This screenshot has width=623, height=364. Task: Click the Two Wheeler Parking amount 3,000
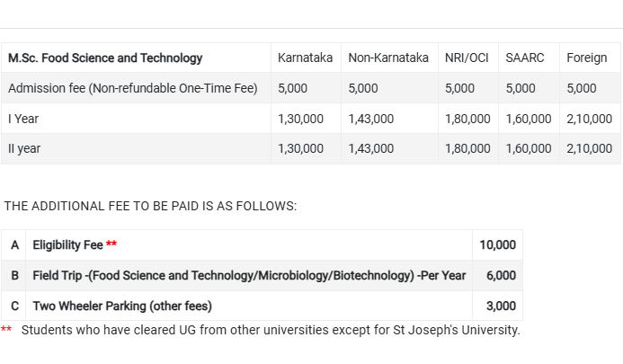501,306
